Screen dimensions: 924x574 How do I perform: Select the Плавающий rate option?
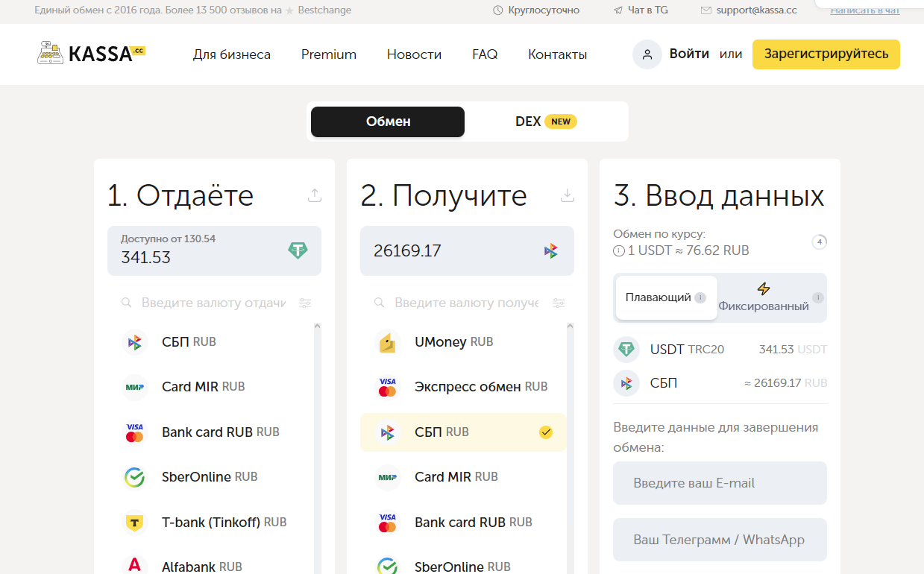666,297
